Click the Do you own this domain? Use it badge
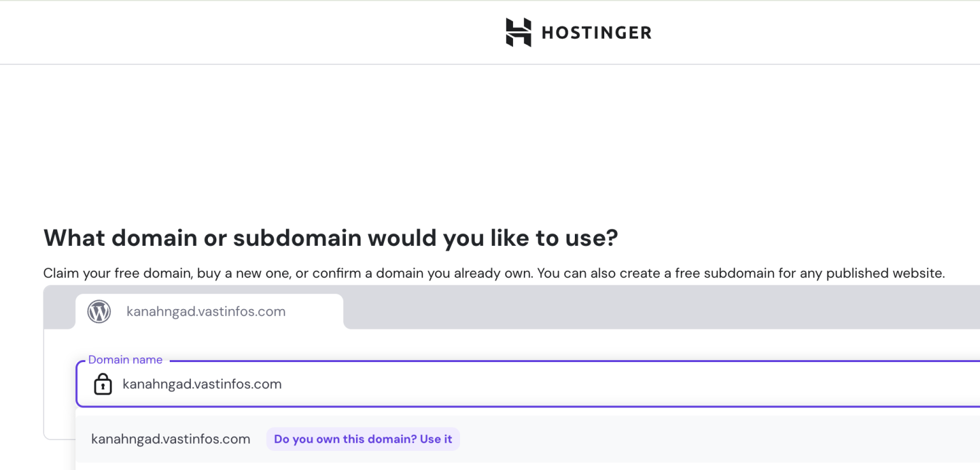 click(362, 439)
